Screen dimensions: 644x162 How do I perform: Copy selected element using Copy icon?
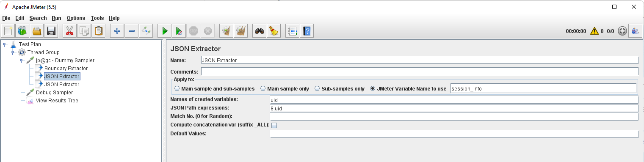(84, 31)
